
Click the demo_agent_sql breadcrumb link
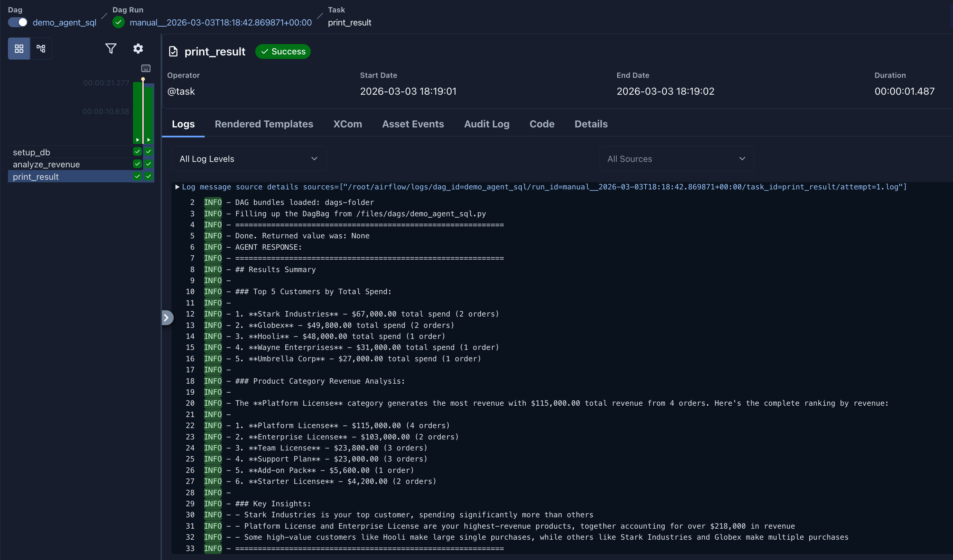(x=64, y=22)
